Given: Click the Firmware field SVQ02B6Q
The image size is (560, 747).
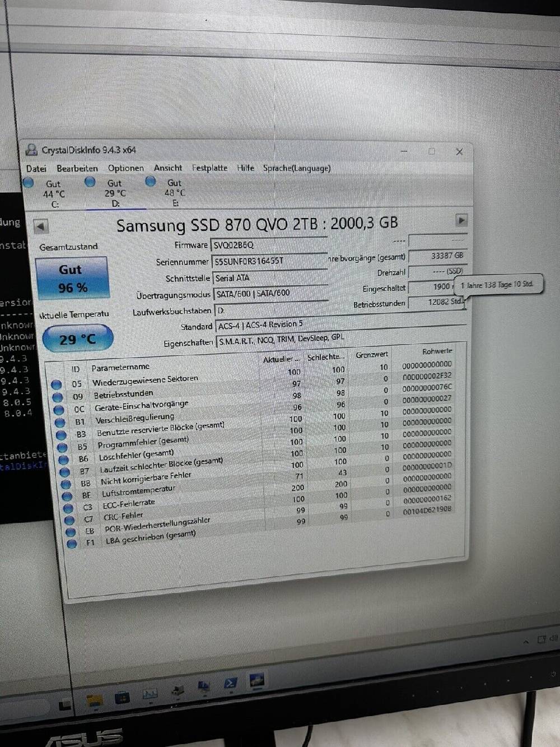Looking at the screenshot, I should (x=269, y=245).
